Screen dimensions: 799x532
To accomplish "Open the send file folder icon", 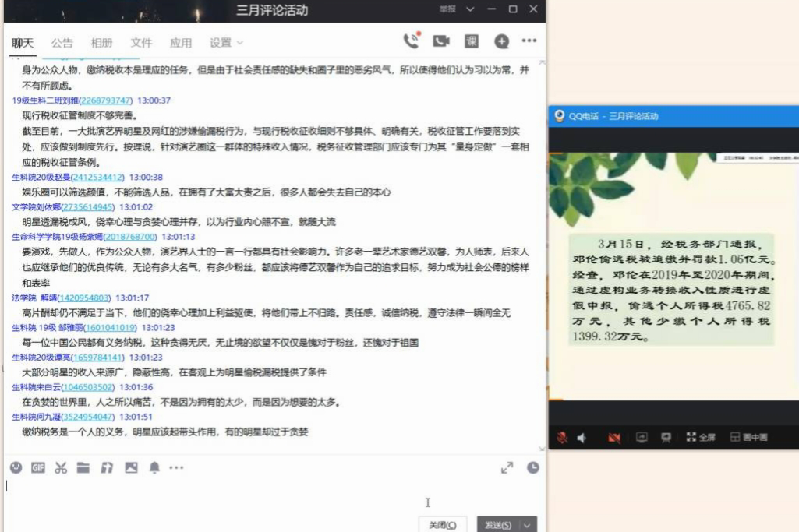I will pyautogui.click(x=83, y=467).
